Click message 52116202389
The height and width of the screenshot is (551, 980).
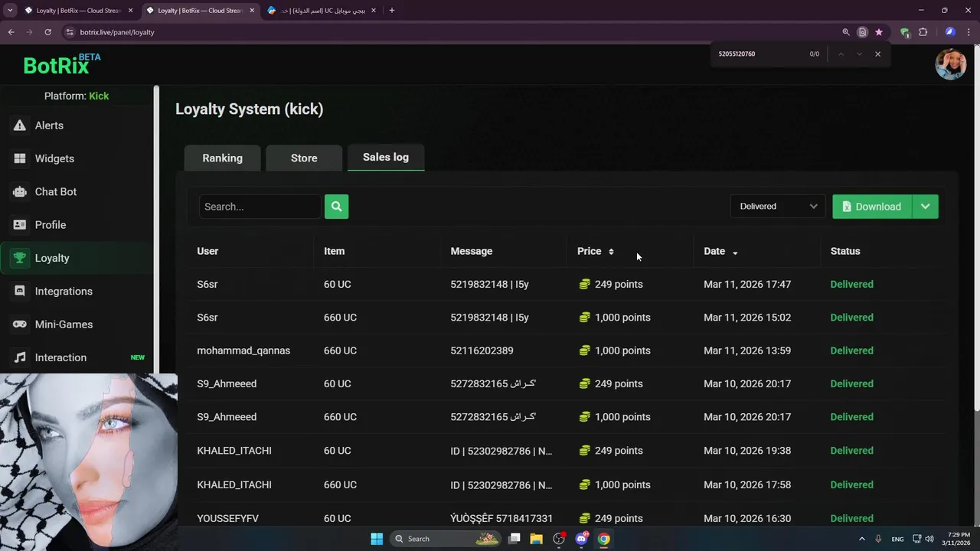point(482,350)
